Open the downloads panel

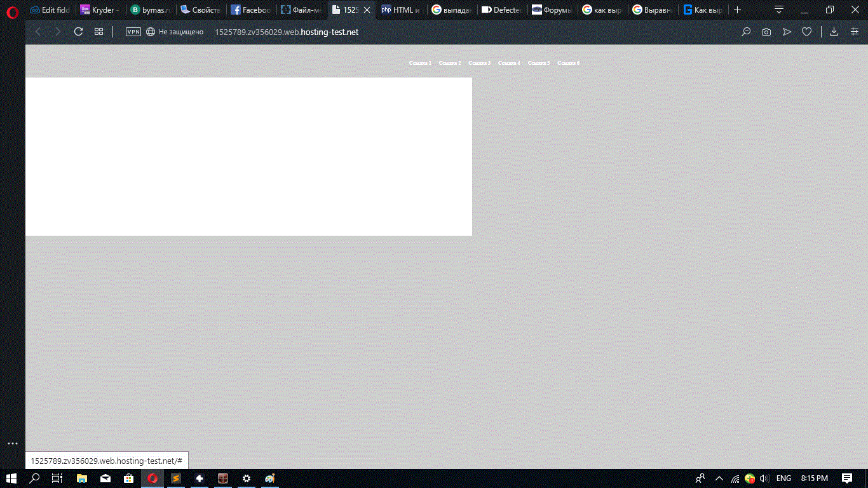[x=834, y=32]
